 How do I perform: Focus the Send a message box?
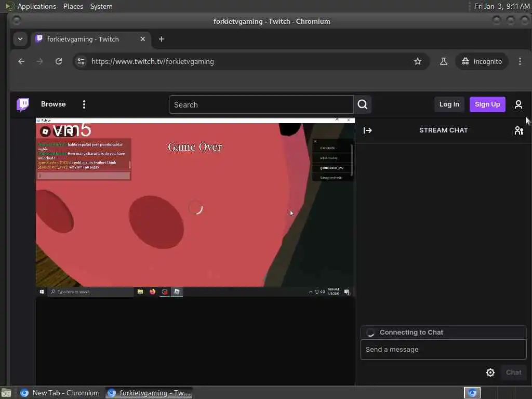click(x=443, y=350)
